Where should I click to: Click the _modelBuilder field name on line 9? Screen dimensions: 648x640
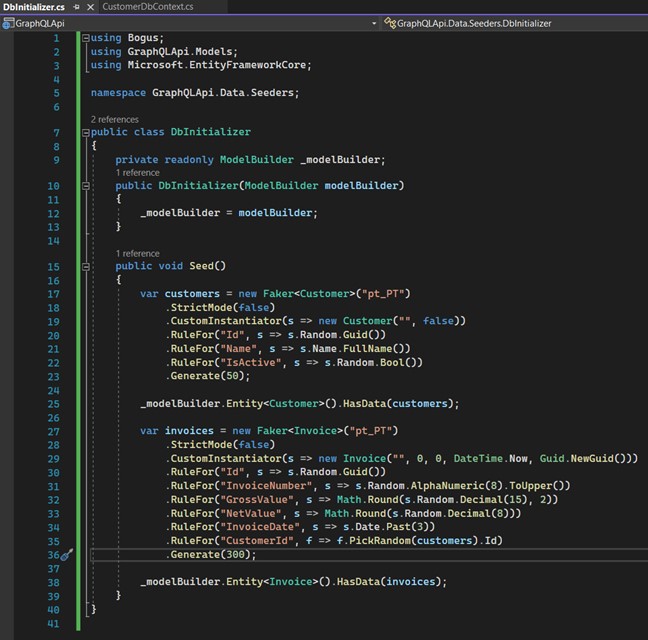341,160
